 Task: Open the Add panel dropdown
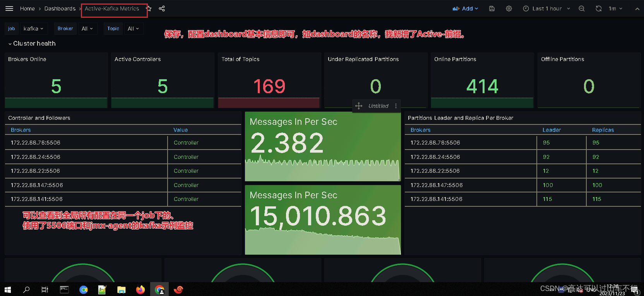point(466,9)
